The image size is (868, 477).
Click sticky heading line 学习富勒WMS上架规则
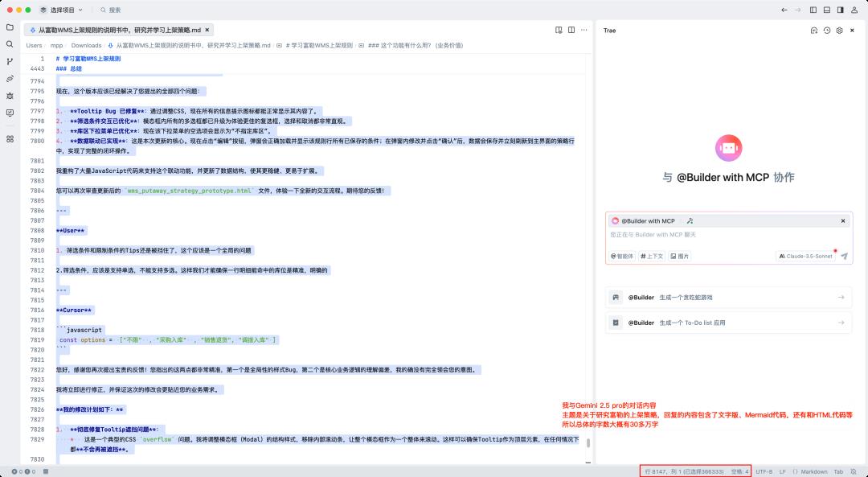point(88,58)
